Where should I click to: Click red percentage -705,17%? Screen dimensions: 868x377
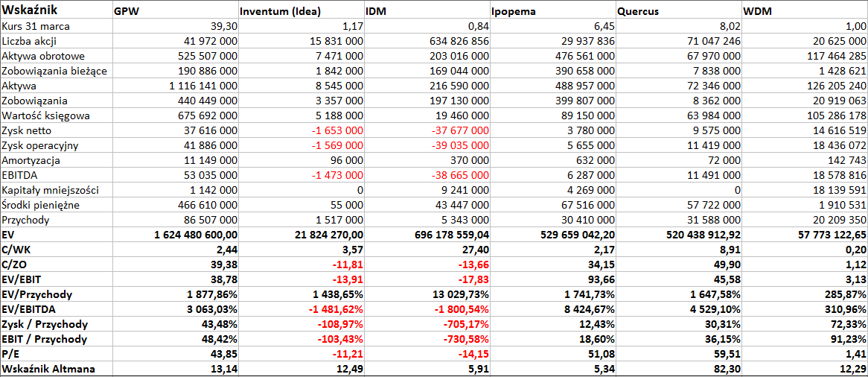click(466, 326)
